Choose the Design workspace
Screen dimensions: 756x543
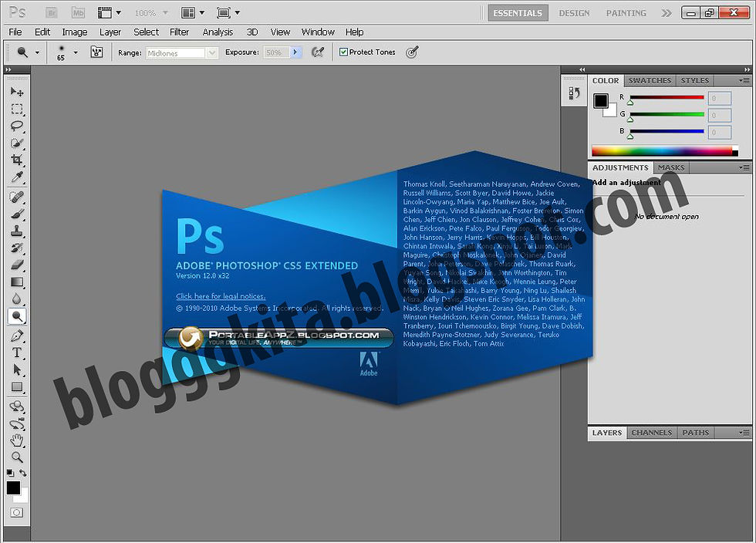[574, 13]
